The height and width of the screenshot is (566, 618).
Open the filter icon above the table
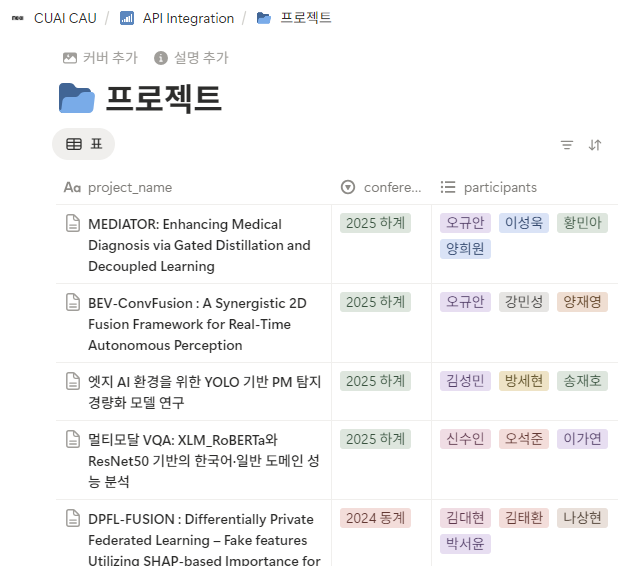567,145
